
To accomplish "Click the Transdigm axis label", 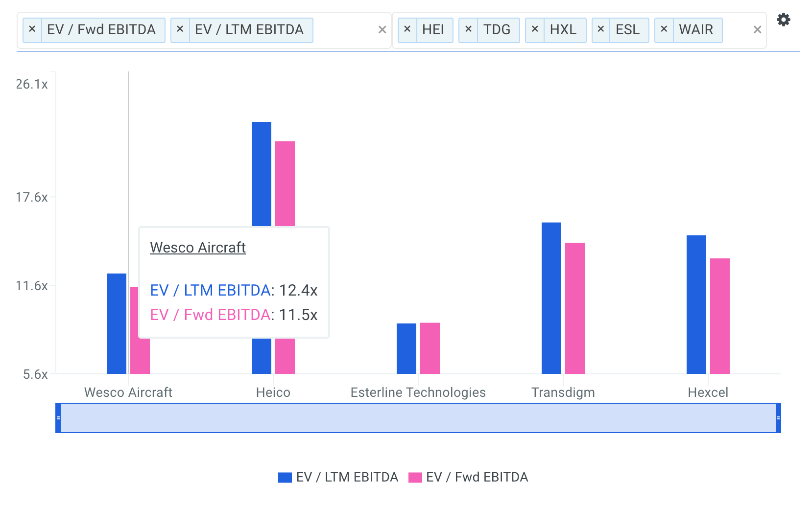I will pyautogui.click(x=563, y=392).
